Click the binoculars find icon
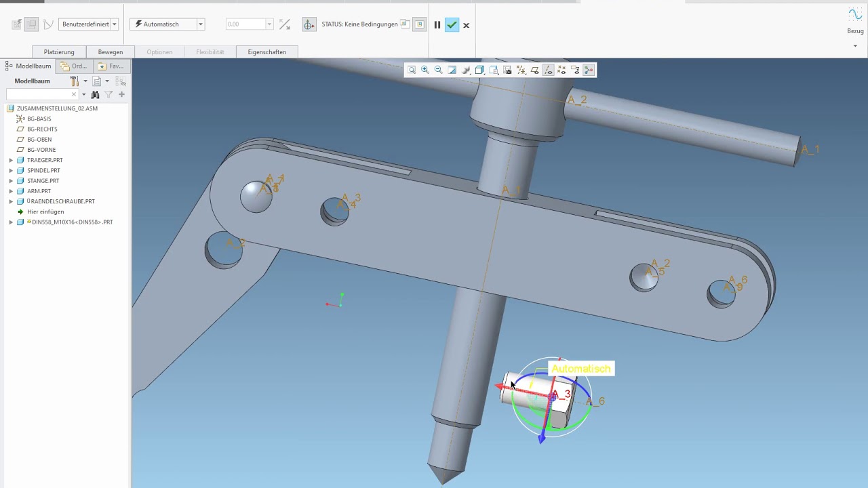 click(x=95, y=95)
